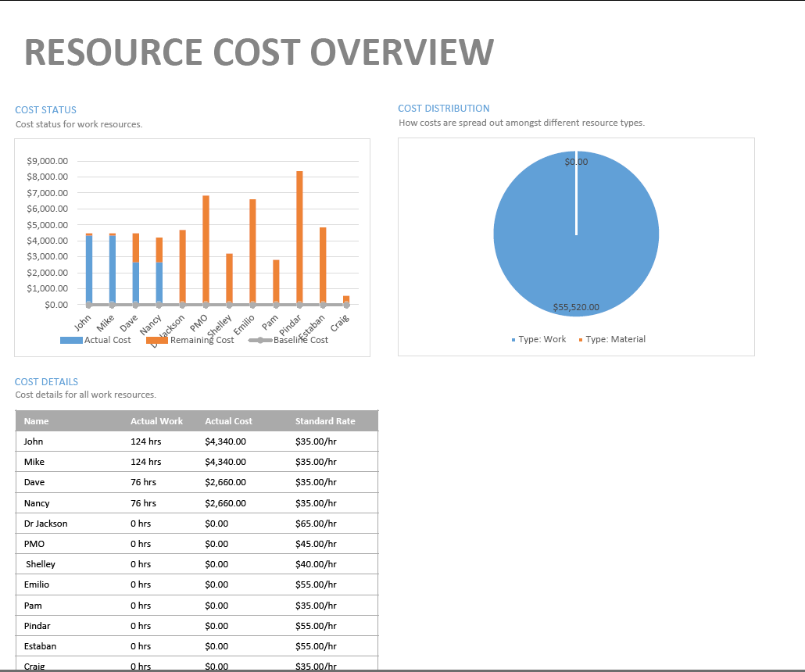The width and height of the screenshot is (805, 672).
Task: Click the orange Remaining Cost legend swatch
Action: click(157, 340)
